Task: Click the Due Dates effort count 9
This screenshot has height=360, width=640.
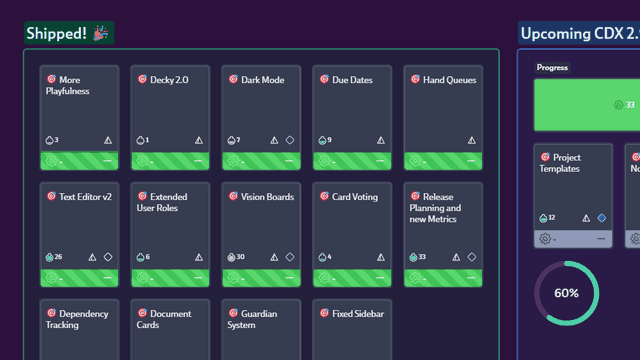Action: coord(325,140)
